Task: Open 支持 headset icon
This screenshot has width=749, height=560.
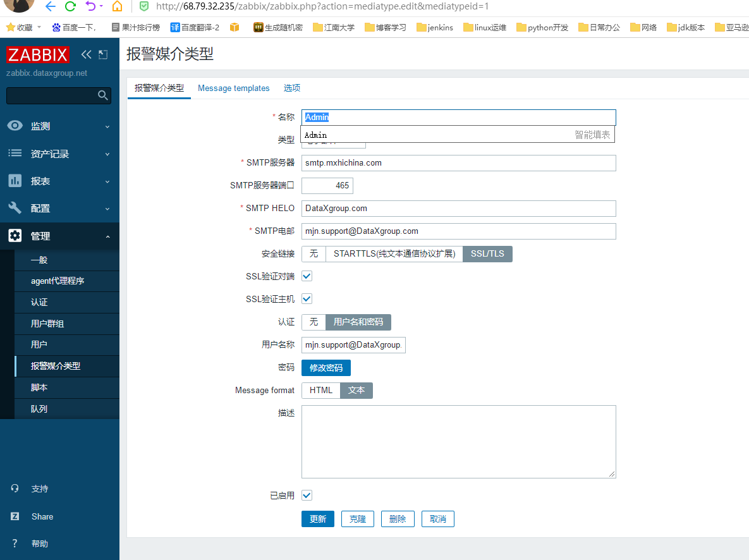Action: (15, 489)
